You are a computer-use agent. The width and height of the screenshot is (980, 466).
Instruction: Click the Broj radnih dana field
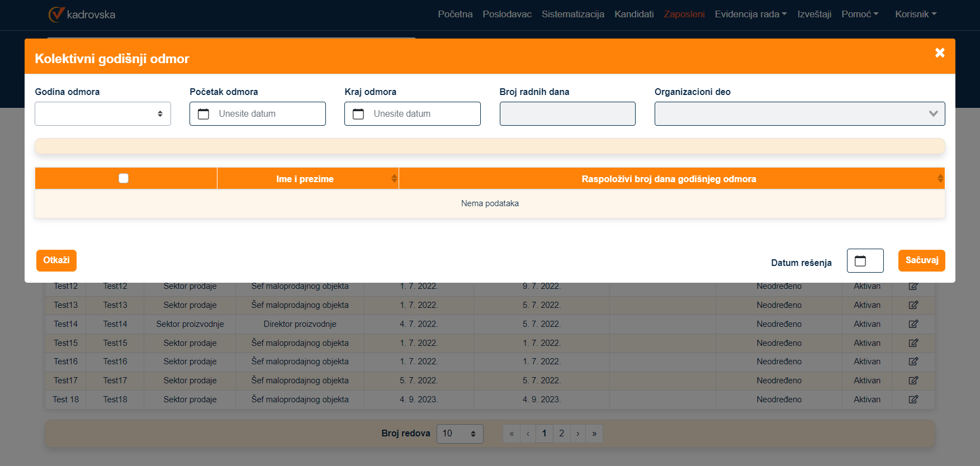click(567, 114)
